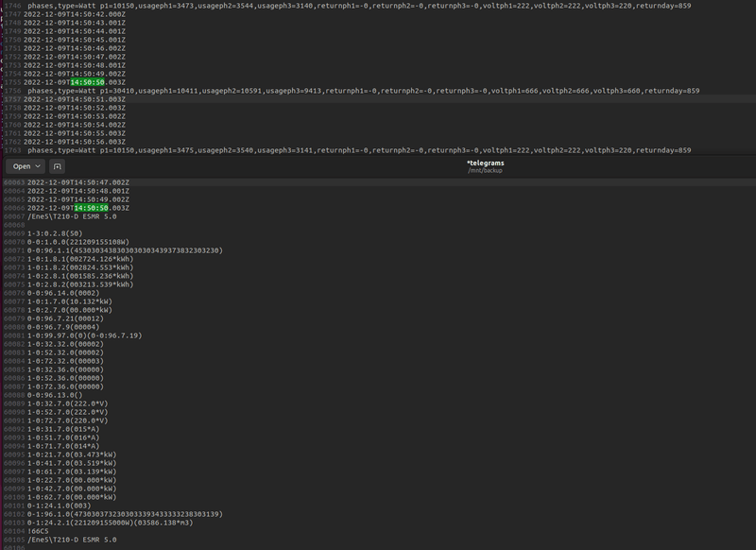This screenshot has height=550, width=756.
Task: Click the 0-1:24.1.0(003) line
Action: (60, 507)
